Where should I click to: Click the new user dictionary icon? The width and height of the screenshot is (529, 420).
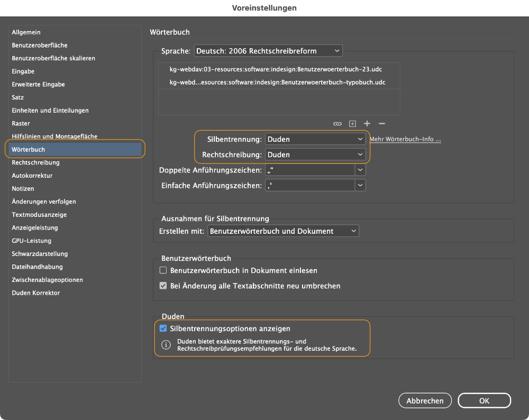pyautogui.click(x=352, y=124)
